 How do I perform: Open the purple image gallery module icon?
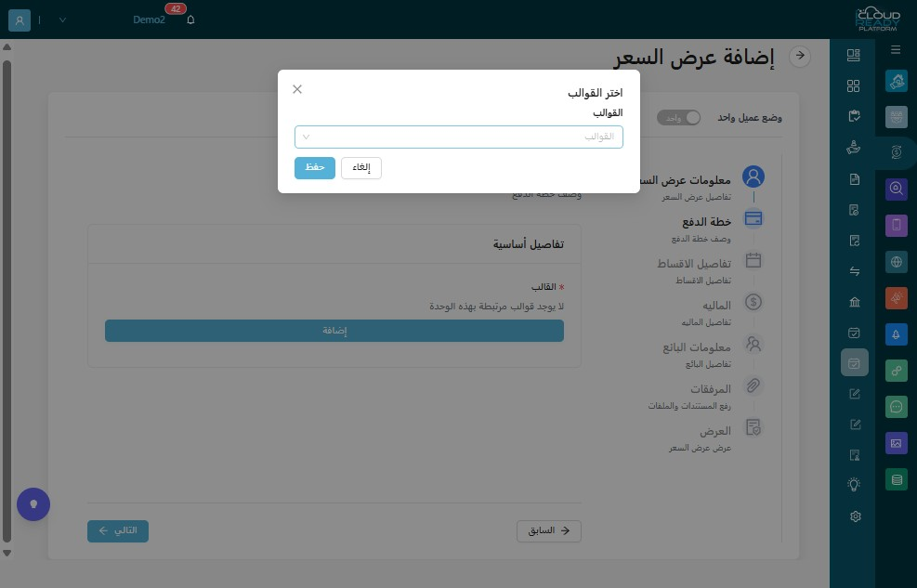coord(896,443)
